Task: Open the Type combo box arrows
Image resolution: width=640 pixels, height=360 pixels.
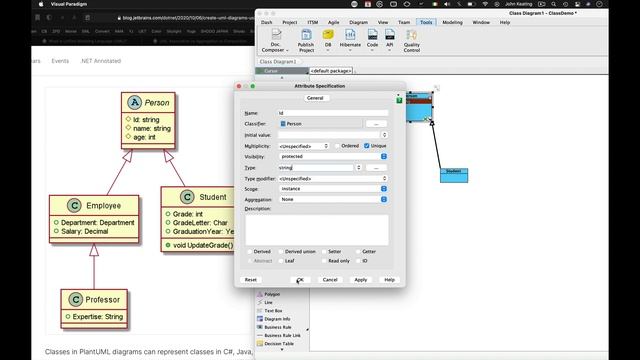Action: [x=358, y=167]
